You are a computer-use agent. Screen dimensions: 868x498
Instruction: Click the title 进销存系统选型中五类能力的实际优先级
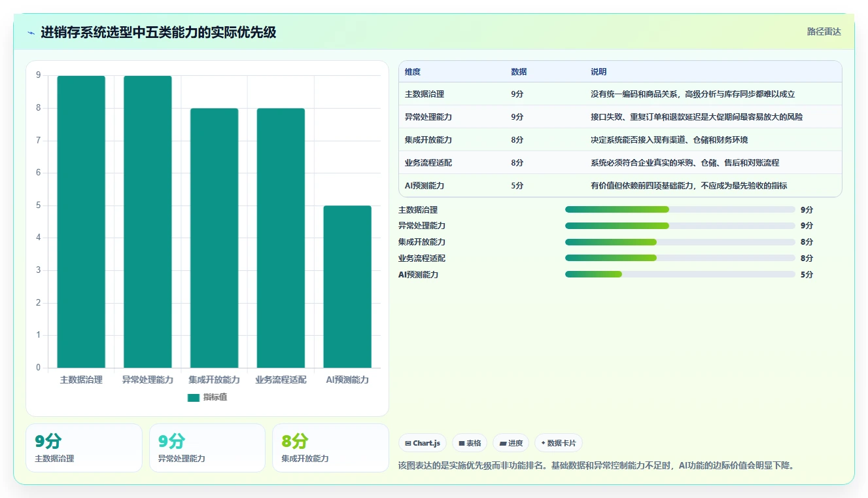tap(158, 32)
